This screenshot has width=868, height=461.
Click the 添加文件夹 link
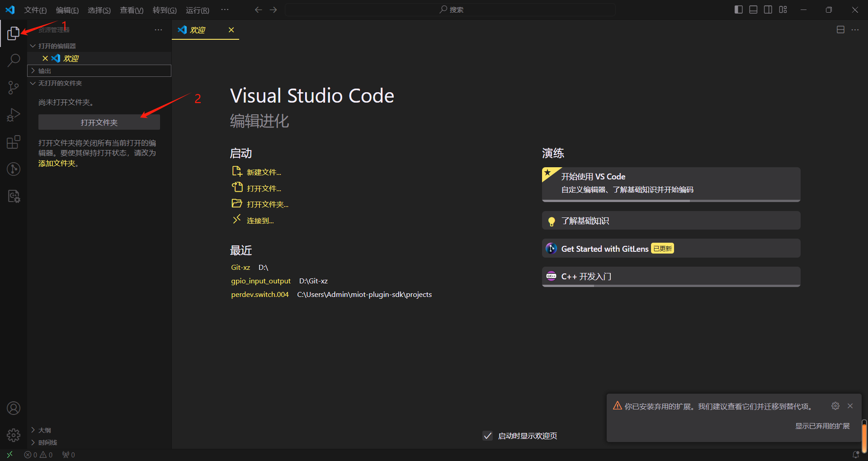click(57, 163)
